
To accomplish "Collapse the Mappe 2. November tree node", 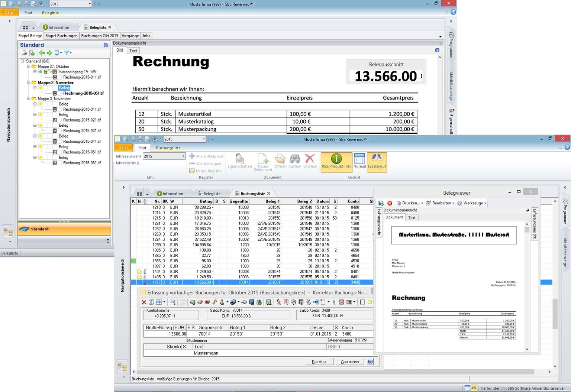I will 29,82.
